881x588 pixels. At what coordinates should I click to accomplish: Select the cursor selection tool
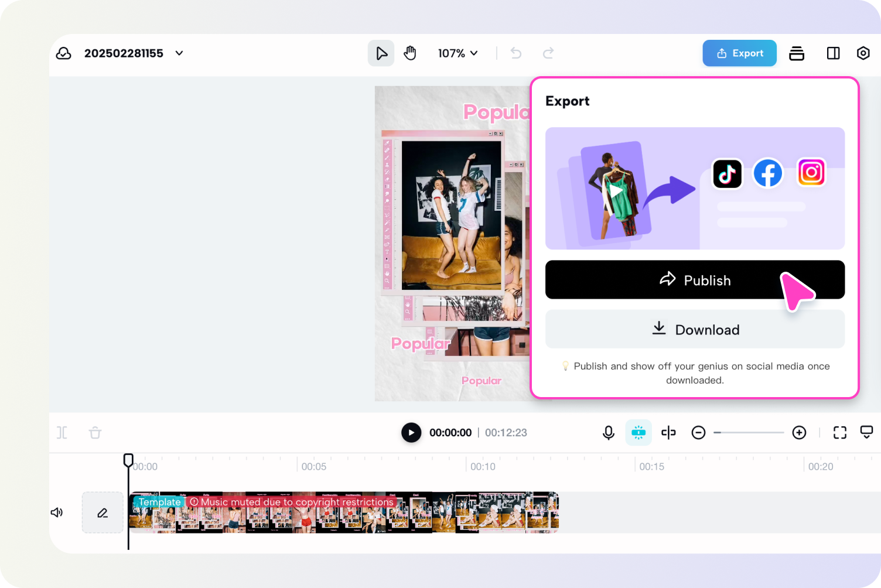tap(381, 53)
